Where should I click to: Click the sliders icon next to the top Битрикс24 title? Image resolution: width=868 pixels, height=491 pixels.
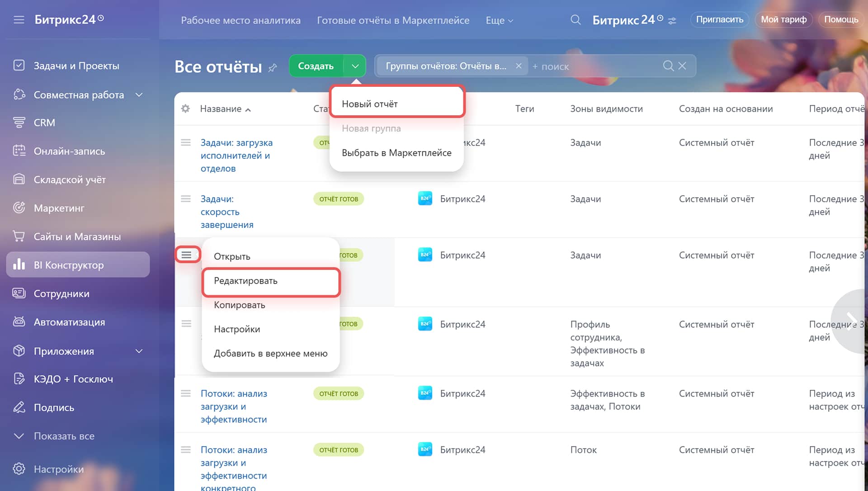(672, 21)
